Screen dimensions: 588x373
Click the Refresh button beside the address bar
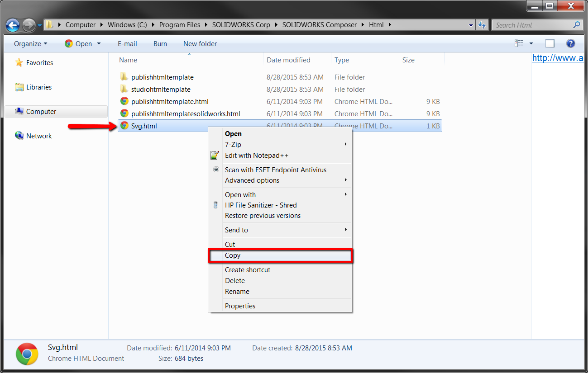click(482, 25)
